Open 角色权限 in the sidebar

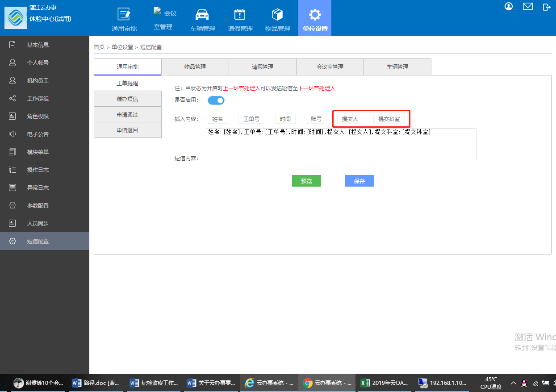45,116
